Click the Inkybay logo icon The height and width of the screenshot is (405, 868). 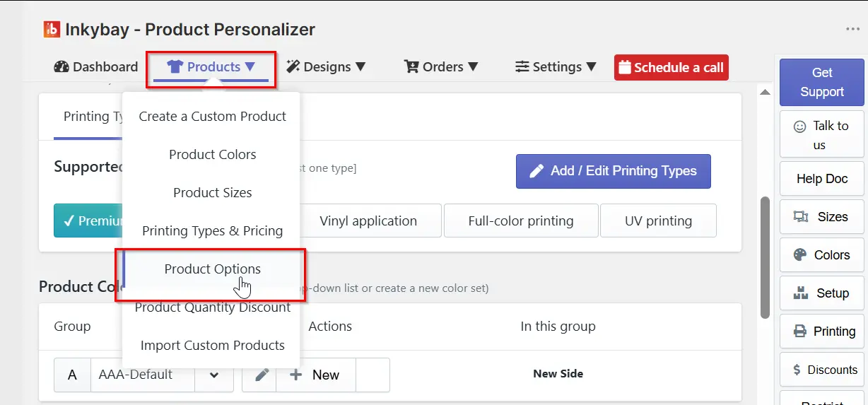[x=52, y=30]
